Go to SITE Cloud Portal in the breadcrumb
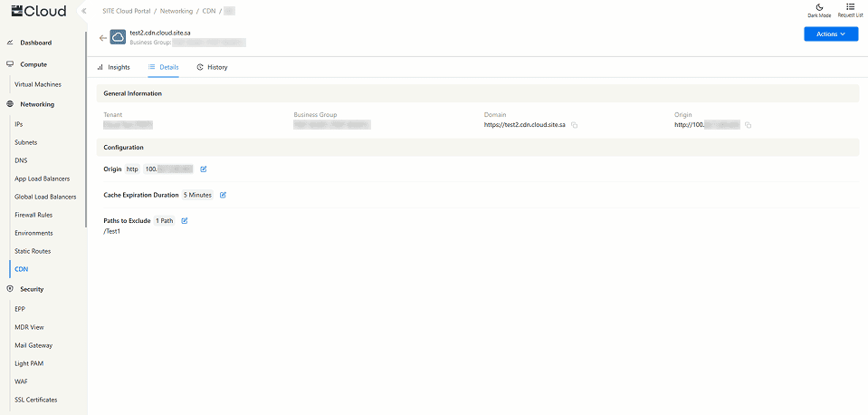Screen dimensions: 868x415 click(126, 11)
